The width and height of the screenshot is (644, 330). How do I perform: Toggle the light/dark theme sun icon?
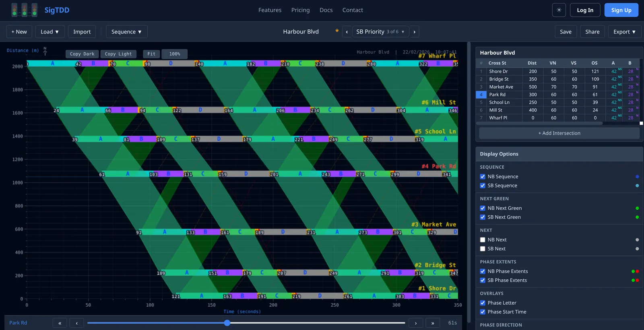click(559, 10)
